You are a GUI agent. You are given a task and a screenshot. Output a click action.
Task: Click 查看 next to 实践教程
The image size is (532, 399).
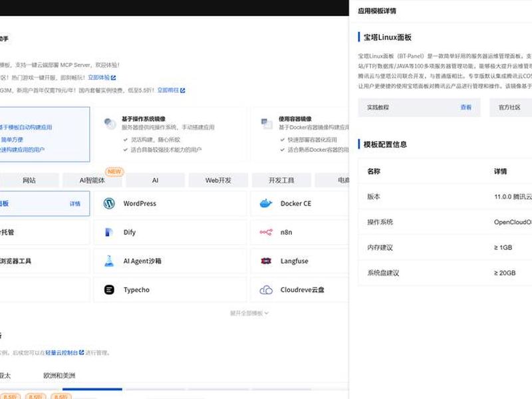(x=466, y=108)
